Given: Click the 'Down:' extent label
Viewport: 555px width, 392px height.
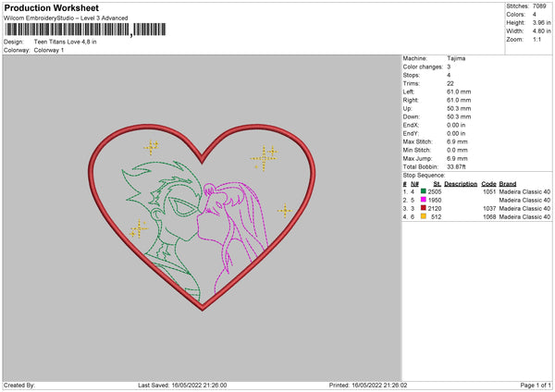Looking at the screenshot, I should click(411, 116).
